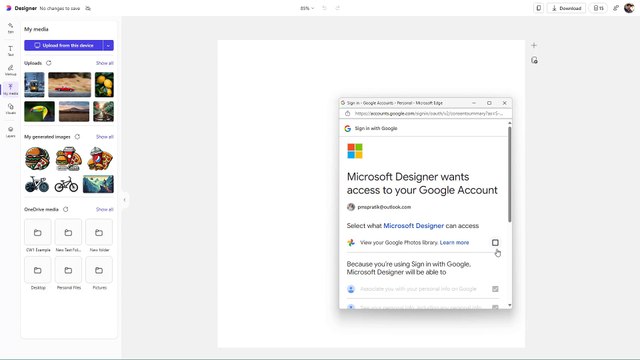Open the New Test Fol... OneDrive folder
This screenshot has height=360, width=640.
68,233
